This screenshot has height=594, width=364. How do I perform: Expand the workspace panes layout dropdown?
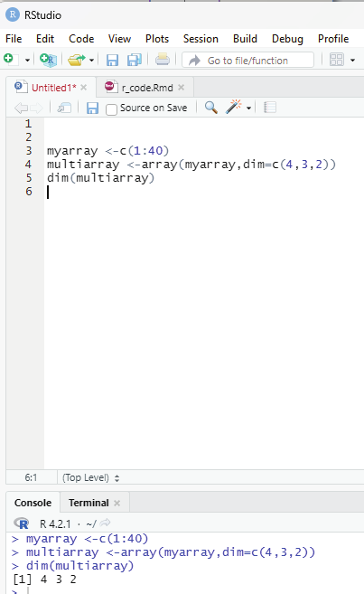click(x=352, y=60)
